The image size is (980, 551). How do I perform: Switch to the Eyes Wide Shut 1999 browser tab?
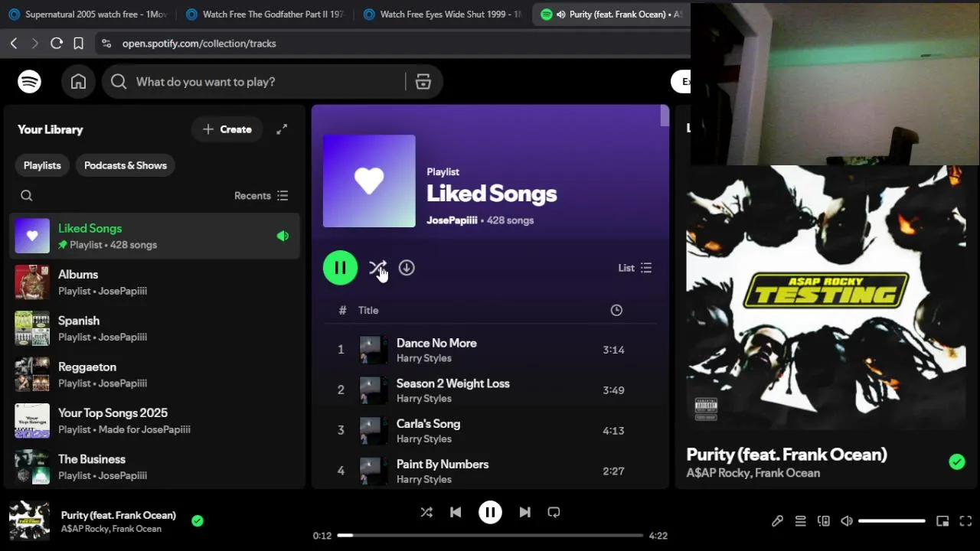pos(443,15)
